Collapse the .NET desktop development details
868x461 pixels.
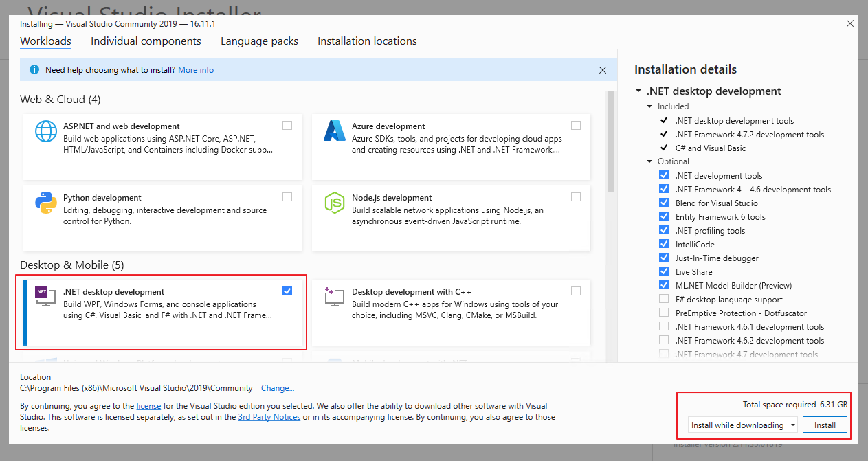(x=638, y=91)
